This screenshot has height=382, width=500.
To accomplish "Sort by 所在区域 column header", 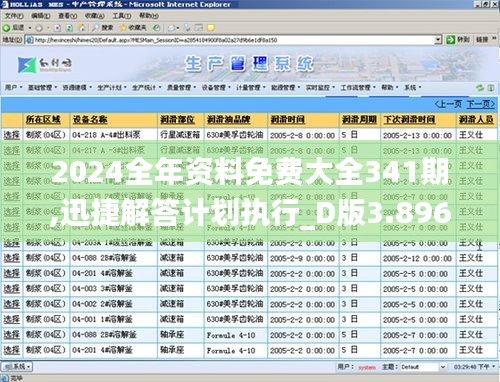I will [x=43, y=119].
